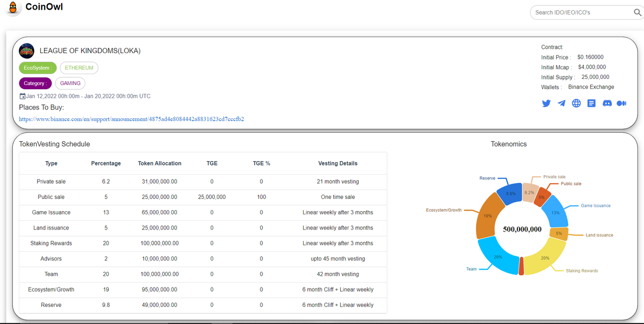Click the search magnifier icon

pos(638,12)
